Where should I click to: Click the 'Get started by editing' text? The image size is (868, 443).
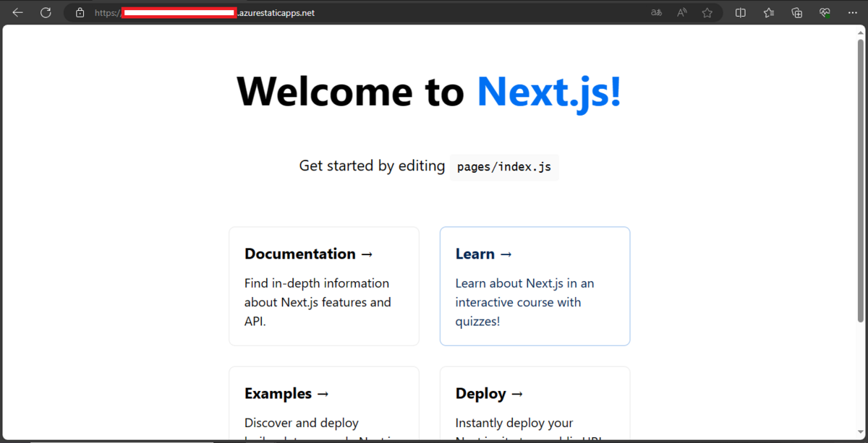pos(372,165)
